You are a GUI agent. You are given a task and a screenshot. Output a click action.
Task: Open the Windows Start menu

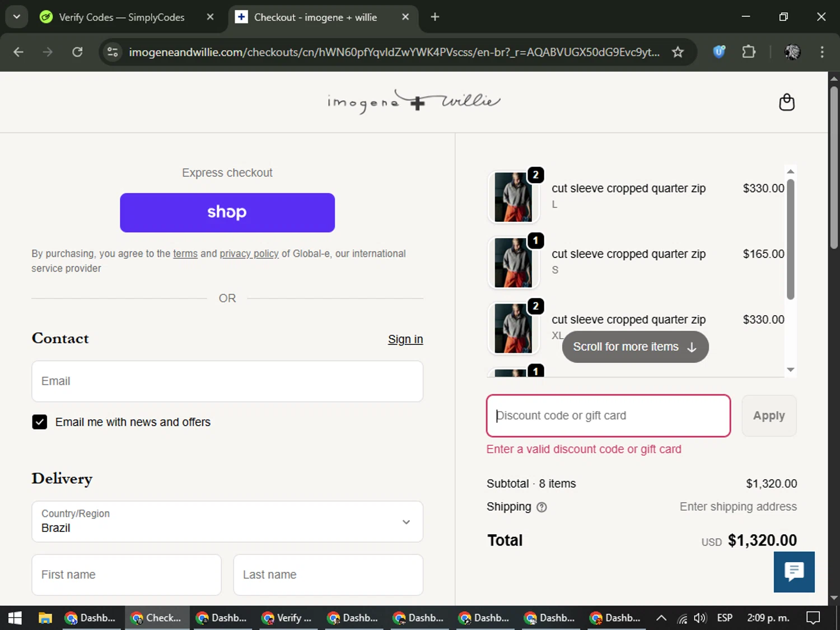[15, 618]
